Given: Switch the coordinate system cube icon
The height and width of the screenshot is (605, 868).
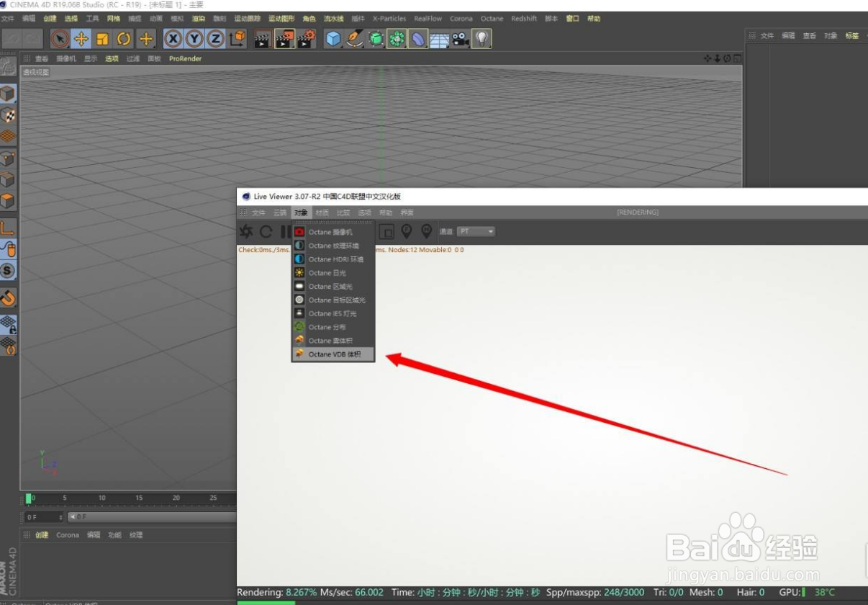Looking at the screenshot, I should 238,39.
